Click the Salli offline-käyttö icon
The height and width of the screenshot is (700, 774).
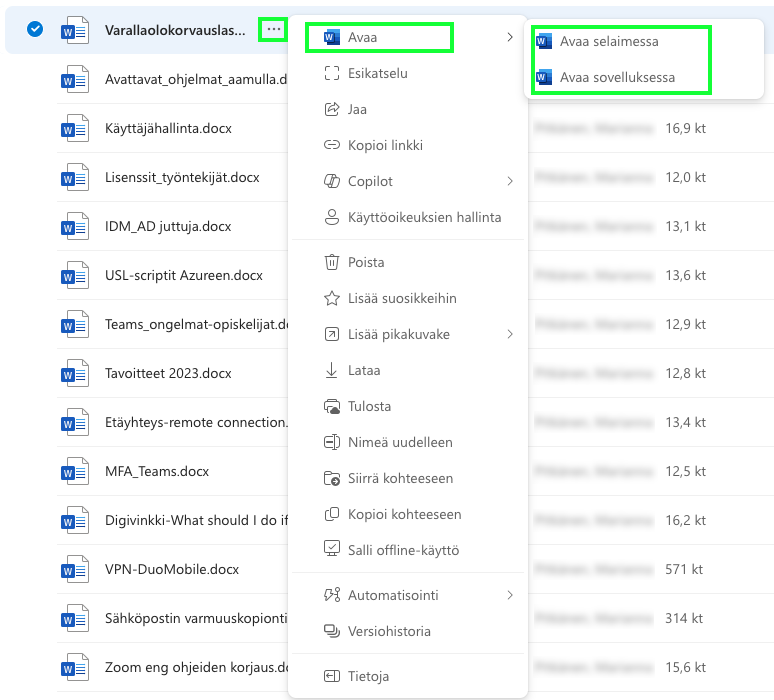coord(332,549)
